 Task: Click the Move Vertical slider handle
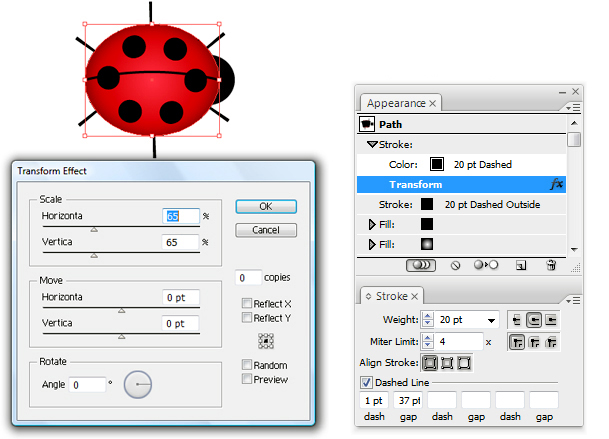(x=122, y=336)
